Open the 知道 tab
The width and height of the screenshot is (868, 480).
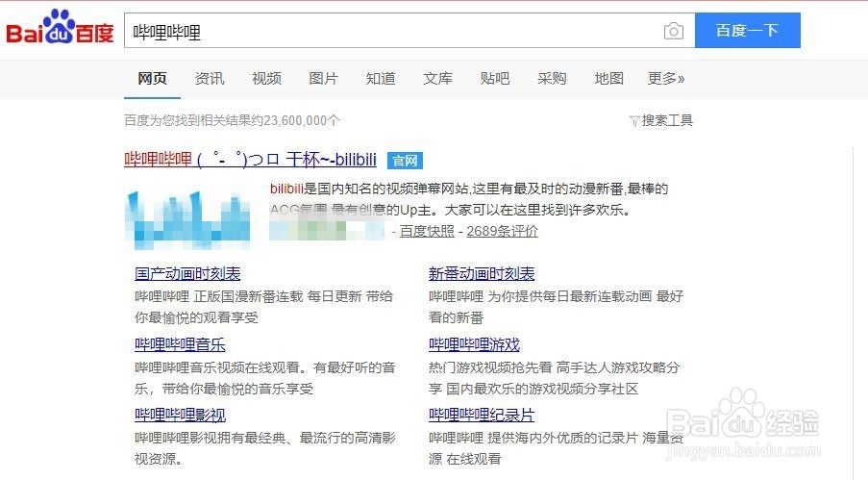point(381,78)
